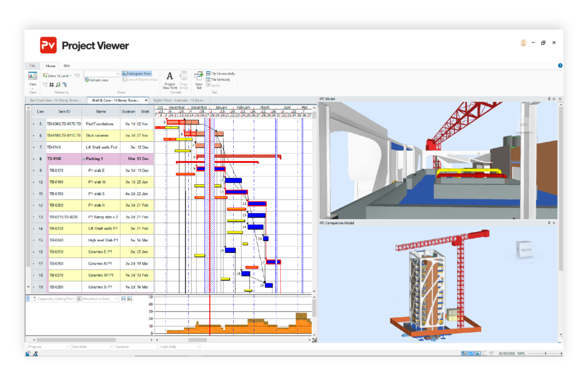Click the Untile button

pyautogui.click(x=213, y=85)
